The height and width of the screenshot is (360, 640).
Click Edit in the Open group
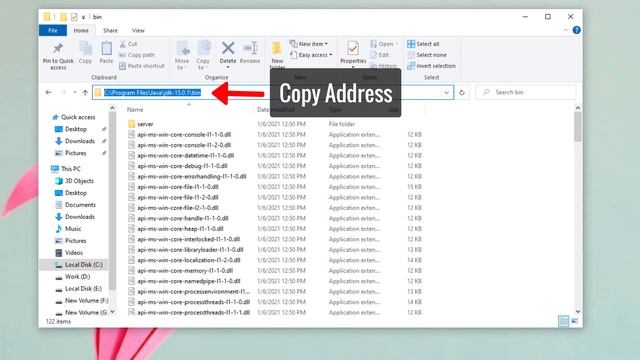pyautogui.click(x=379, y=55)
